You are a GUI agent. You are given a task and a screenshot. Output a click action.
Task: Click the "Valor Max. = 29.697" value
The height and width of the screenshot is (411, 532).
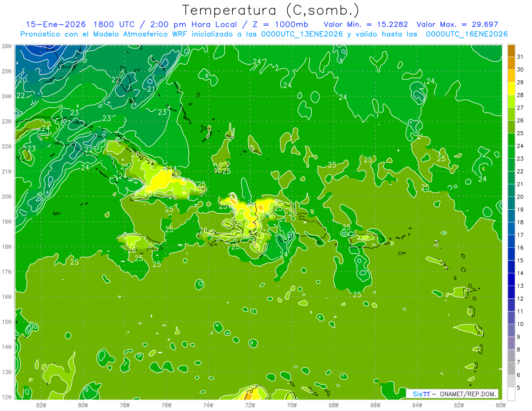(x=458, y=24)
